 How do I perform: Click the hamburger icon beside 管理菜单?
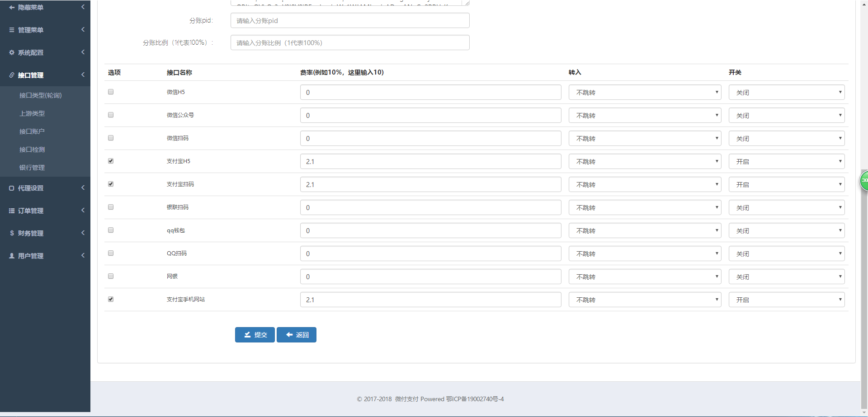(x=12, y=30)
